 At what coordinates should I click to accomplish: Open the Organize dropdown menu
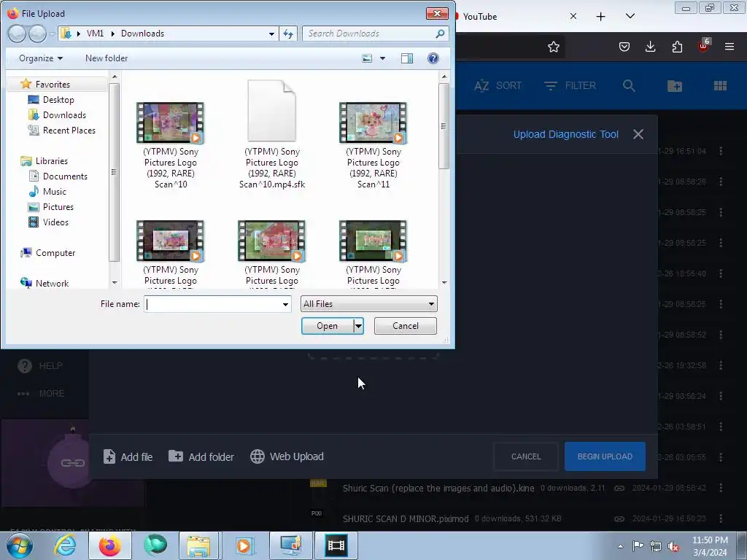tap(41, 58)
